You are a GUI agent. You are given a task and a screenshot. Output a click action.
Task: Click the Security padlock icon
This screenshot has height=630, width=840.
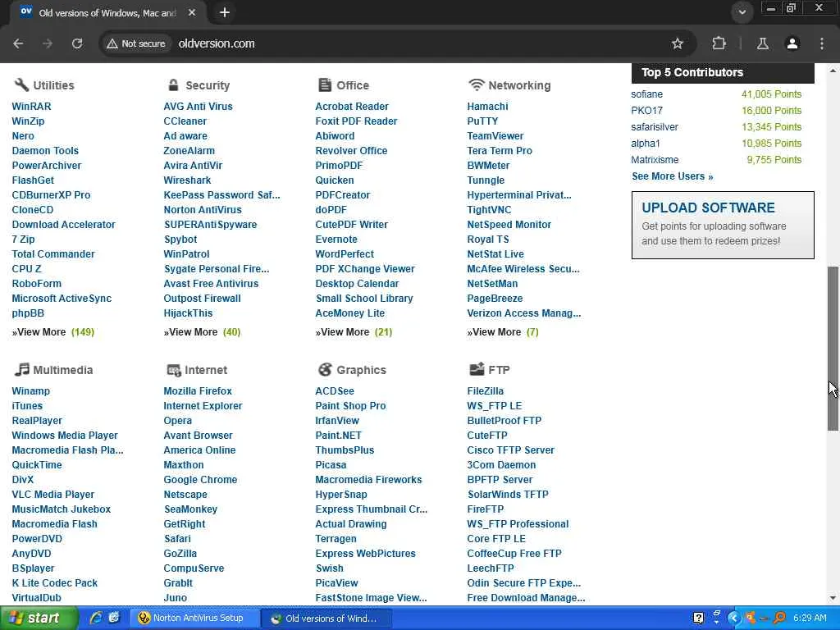pos(173,84)
